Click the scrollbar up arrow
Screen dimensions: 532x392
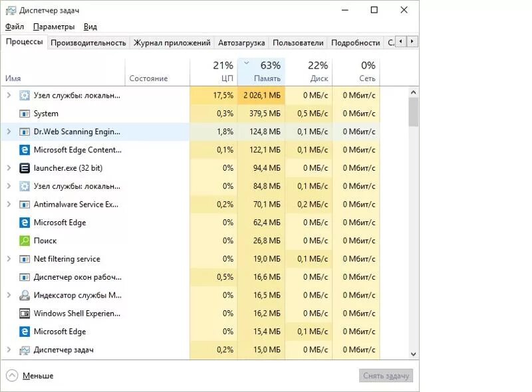[413, 92]
